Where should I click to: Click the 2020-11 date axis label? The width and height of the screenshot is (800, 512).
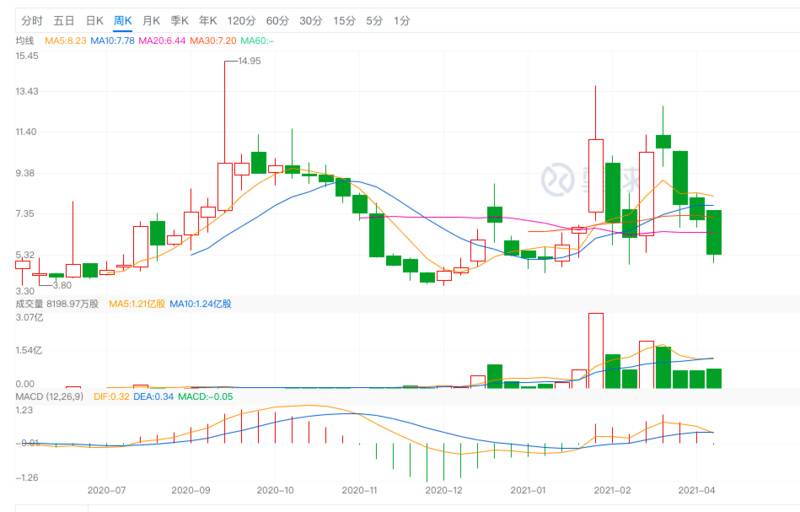(360, 491)
